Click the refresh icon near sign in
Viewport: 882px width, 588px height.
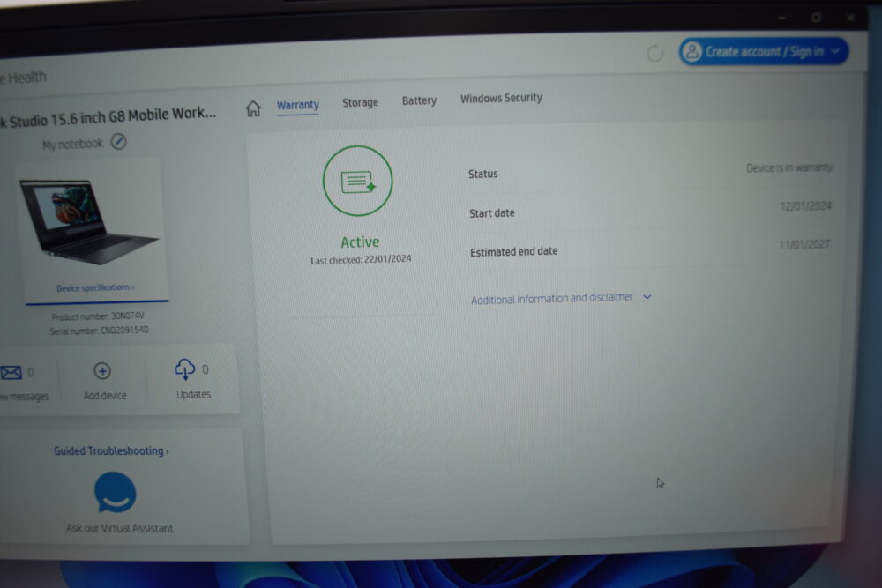pyautogui.click(x=654, y=54)
